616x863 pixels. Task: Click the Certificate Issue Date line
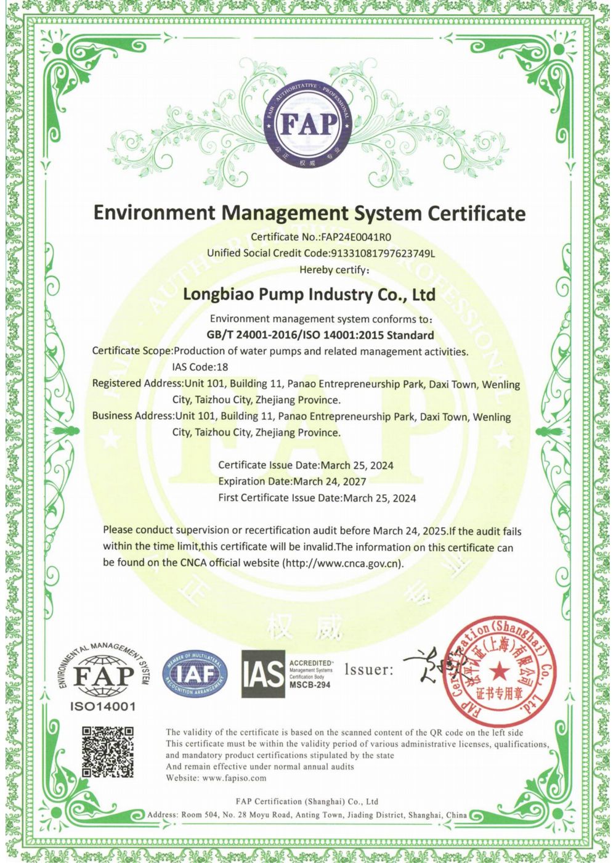click(306, 465)
